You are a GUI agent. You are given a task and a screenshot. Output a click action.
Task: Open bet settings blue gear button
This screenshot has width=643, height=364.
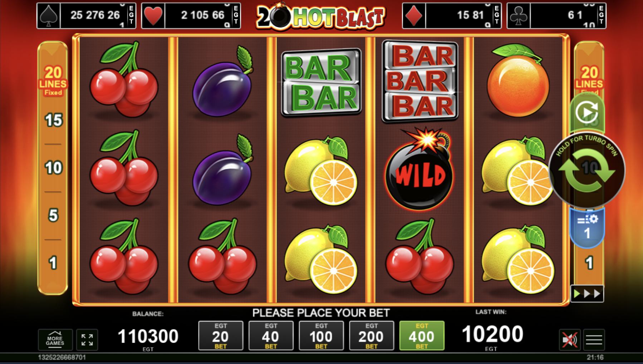pos(587,227)
